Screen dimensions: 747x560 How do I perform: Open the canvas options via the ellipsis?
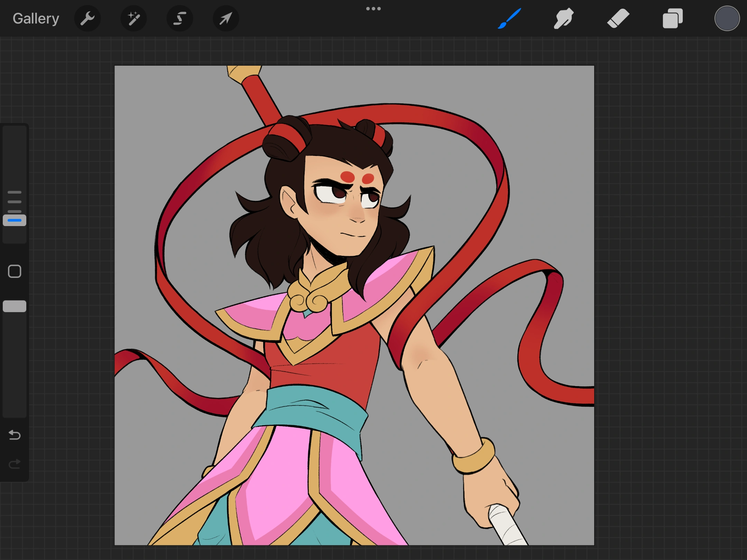click(x=373, y=8)
